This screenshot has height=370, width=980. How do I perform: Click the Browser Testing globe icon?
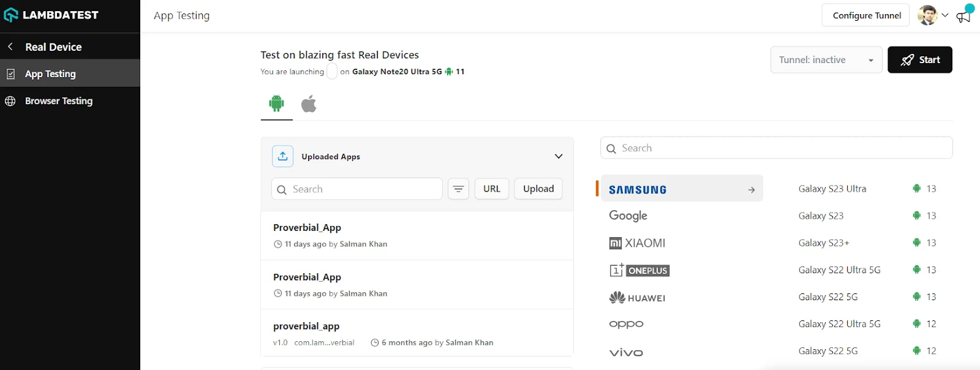click(x=10, y=101)
